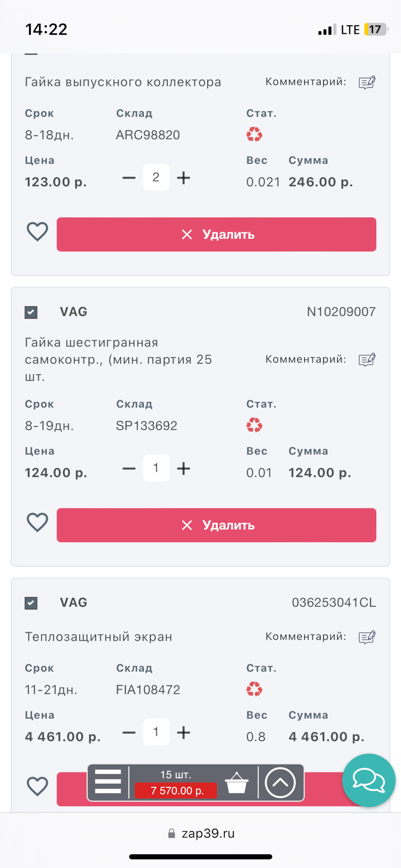Open comment editor for Гайка выпускного коллектора
This screenshot has width=401, height=868.
click(367, 82)
